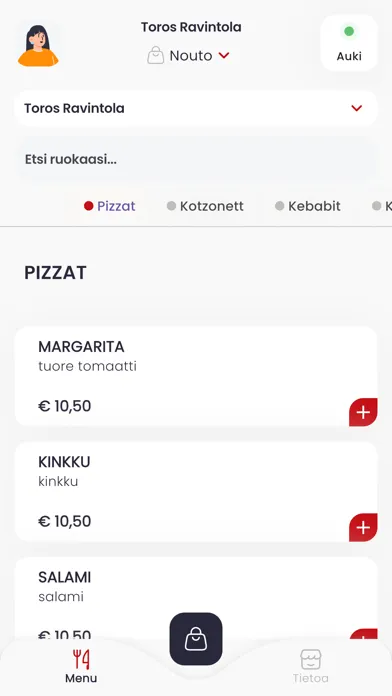Open the Tietoa store icon
Image resolution: width=392 pixels, height=696 pixels.
pyautogui.click(x=310, y=659)
